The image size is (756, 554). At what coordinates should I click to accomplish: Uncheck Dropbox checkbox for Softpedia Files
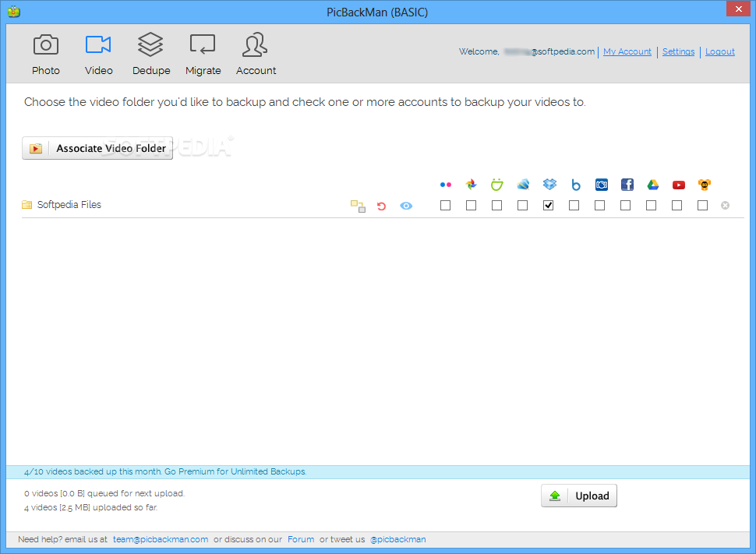548,206
